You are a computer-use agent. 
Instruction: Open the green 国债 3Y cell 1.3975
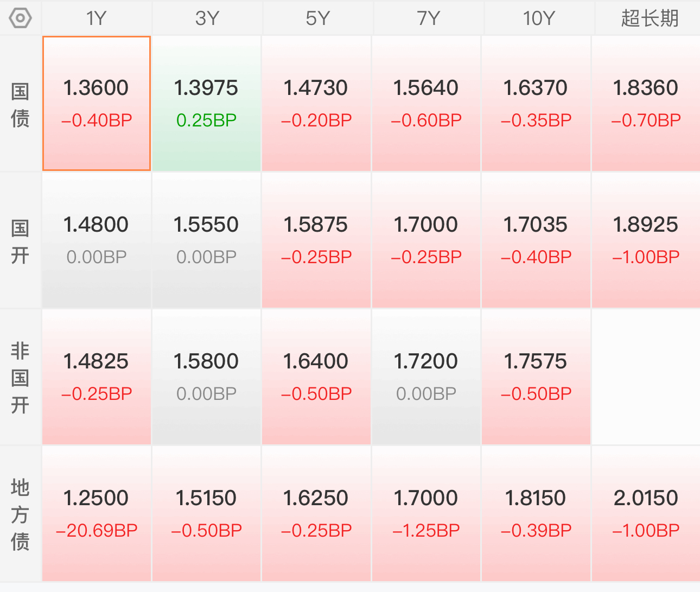coord(207,104)
